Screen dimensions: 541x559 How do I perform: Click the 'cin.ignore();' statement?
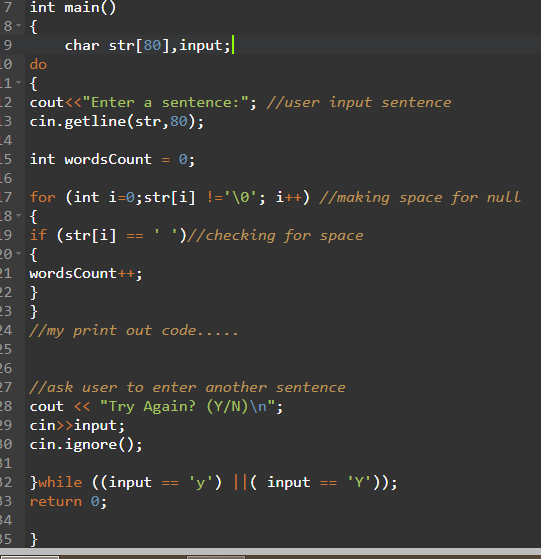[x=86, y=445]
